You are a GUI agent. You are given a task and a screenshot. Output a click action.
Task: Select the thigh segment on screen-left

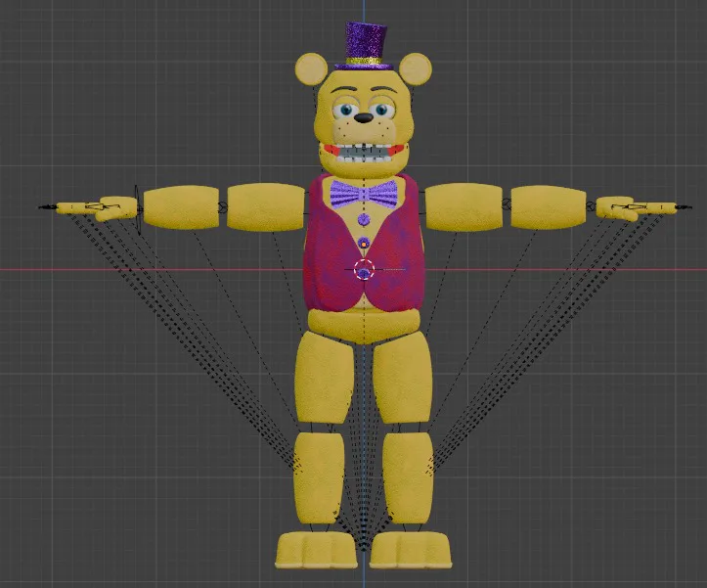pos(324,377)
